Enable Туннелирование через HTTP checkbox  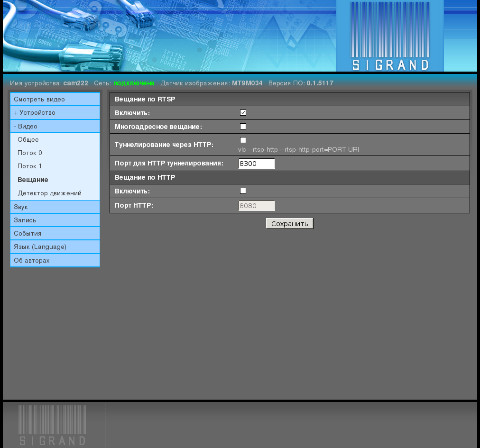[x=243, y=140]
